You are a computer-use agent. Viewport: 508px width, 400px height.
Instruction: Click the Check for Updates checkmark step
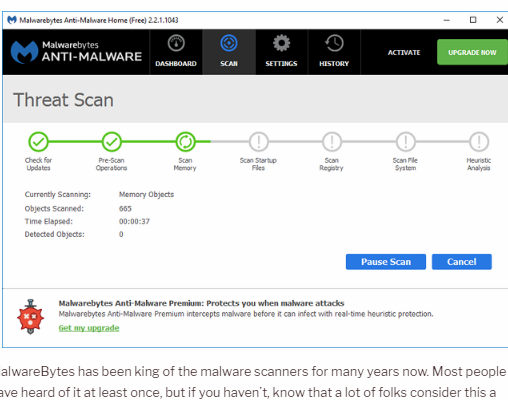(x=38, y=142)
